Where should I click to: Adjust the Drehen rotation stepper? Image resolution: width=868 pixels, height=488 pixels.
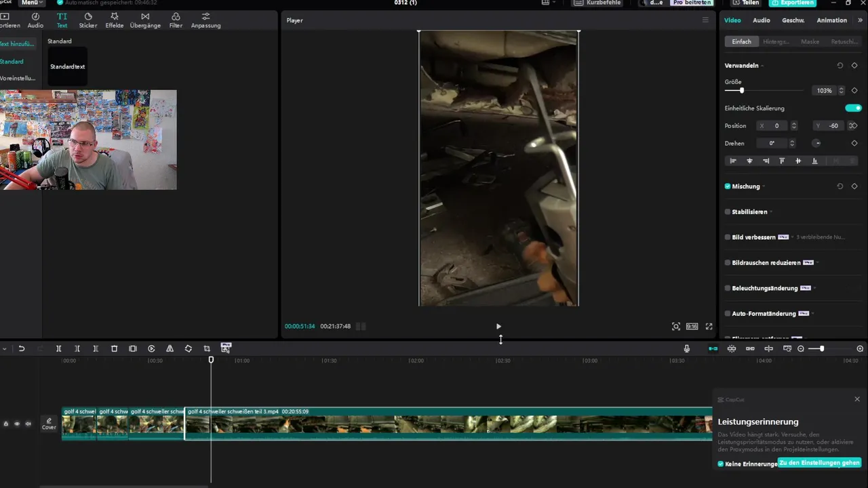click(x=792, y=143)
